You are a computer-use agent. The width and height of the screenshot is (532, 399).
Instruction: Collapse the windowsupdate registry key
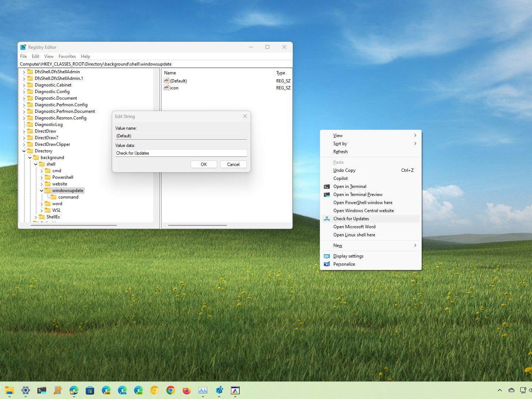(x=41, y=191)
